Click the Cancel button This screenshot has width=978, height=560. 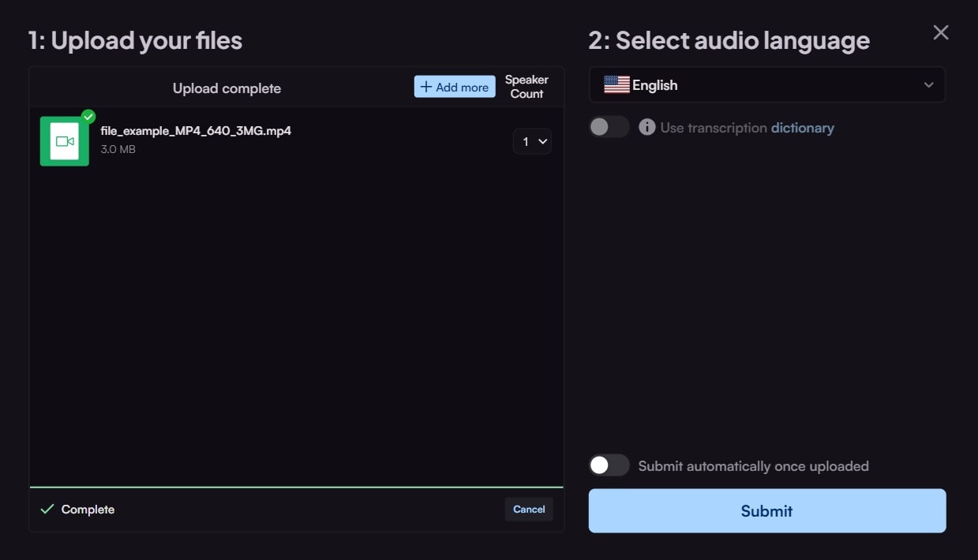[x=529, y=510]
